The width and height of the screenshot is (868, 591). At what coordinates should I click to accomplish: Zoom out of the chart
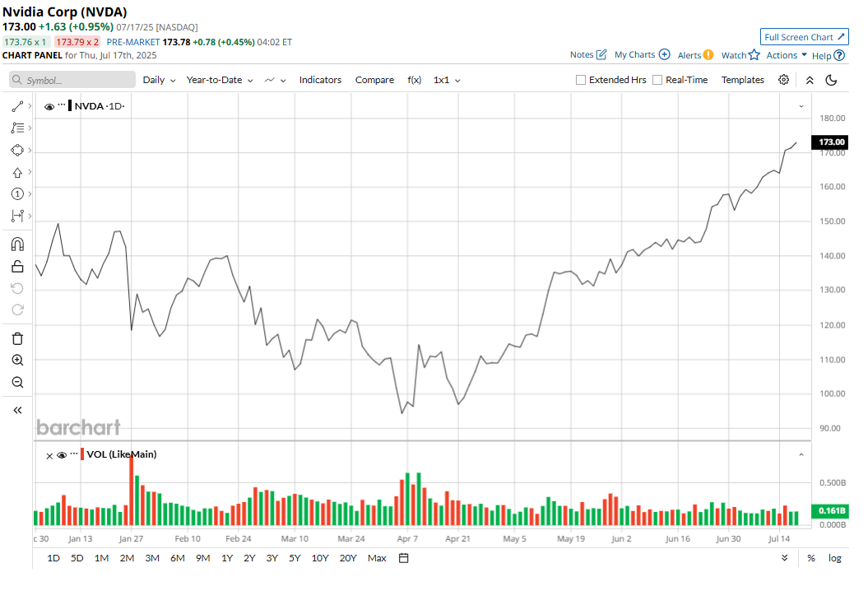[x=17, y=382]
